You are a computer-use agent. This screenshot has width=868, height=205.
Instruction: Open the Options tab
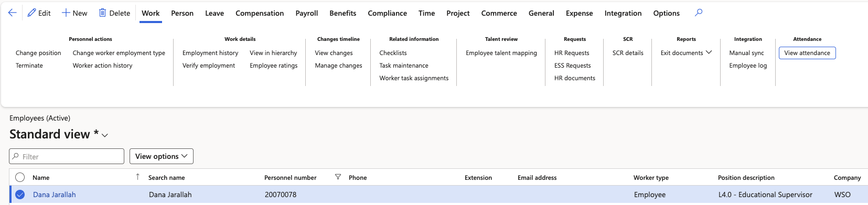click(x=667, y=13)
